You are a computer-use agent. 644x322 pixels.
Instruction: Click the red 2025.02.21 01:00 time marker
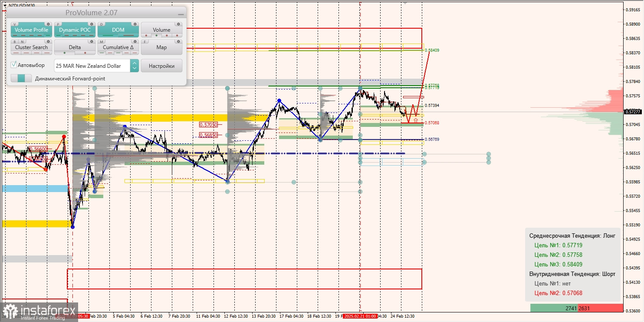click(x=360, y=316)
